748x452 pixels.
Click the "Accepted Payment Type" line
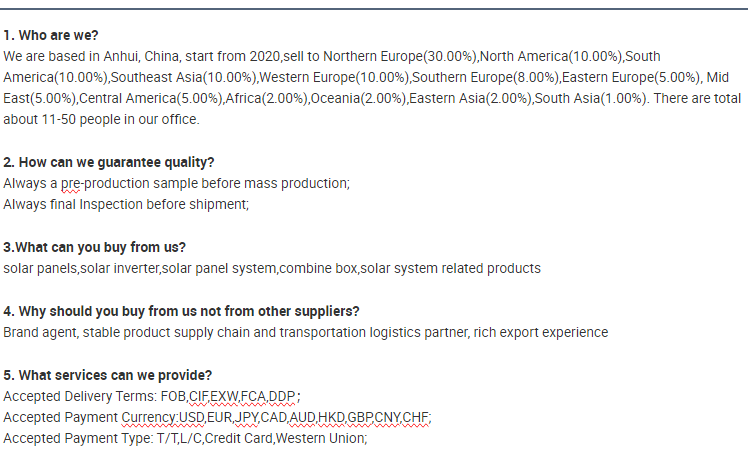79,438
